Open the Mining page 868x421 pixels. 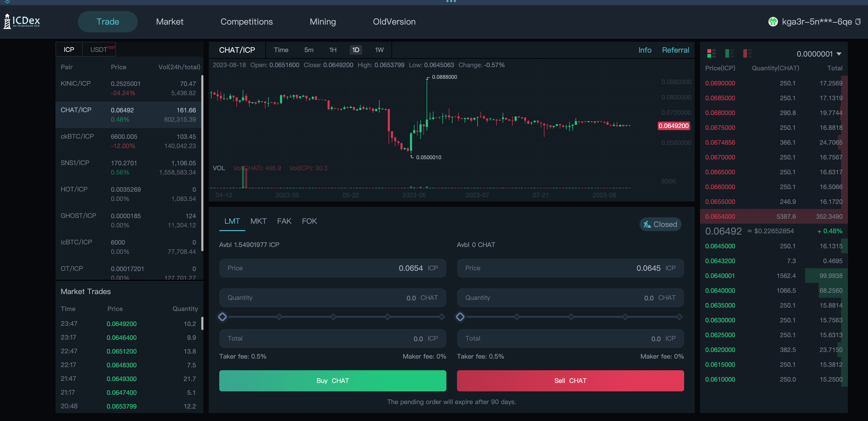(x=323, y=22)
